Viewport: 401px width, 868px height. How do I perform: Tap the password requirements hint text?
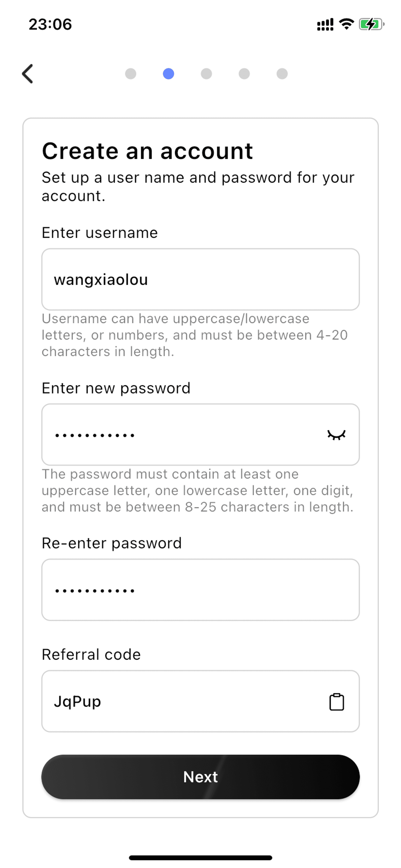198,490
